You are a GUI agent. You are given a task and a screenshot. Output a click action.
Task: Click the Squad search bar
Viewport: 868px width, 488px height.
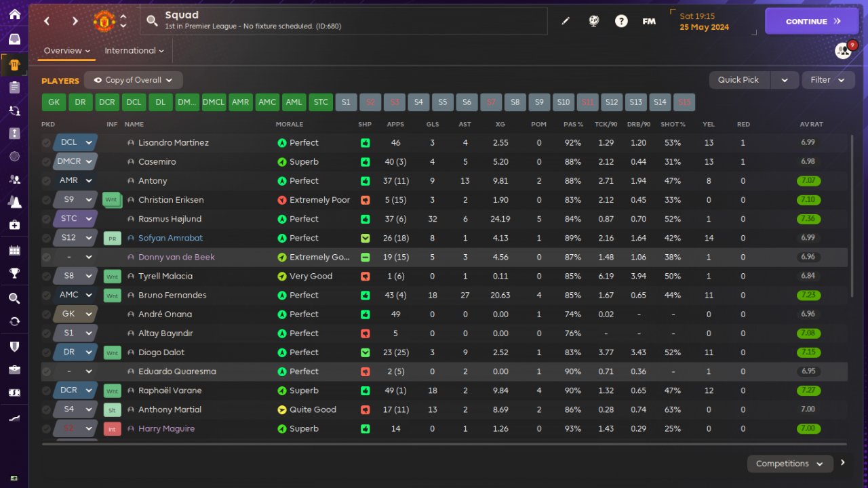(x=344, y=21)
